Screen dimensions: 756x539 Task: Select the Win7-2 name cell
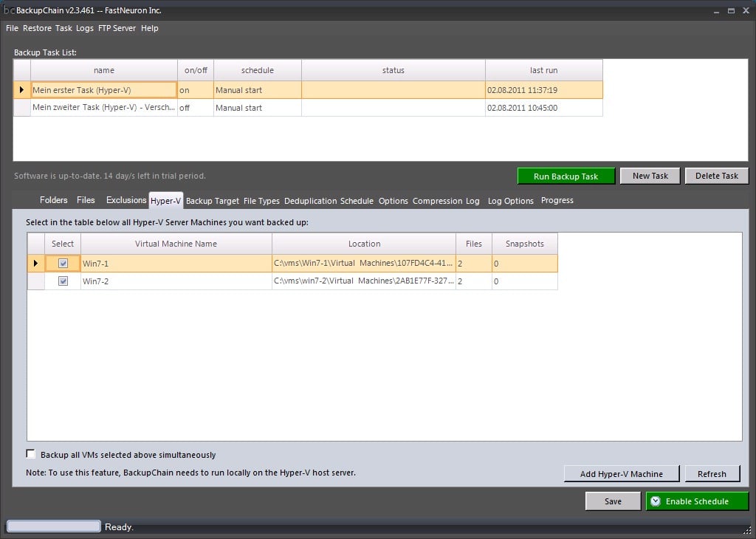(x=176, y=281)
